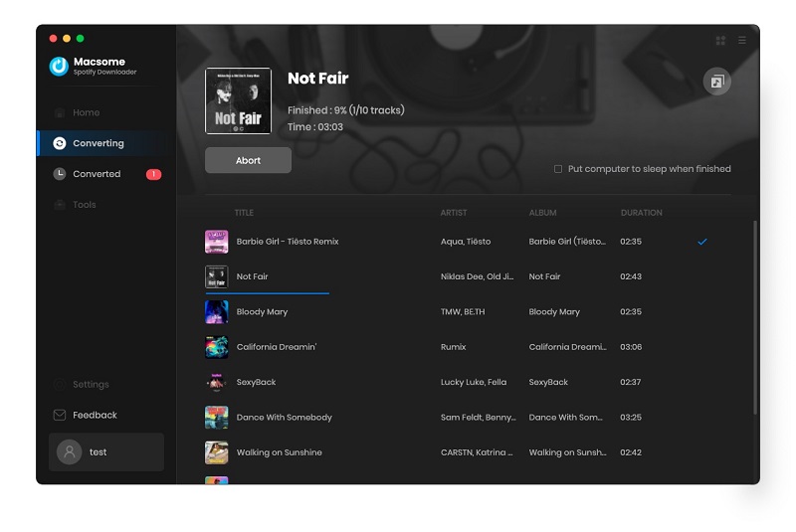Select the Barbie Girl - Tiësto Remix title
The image size is (796, 532).
[x=288, y=242]
